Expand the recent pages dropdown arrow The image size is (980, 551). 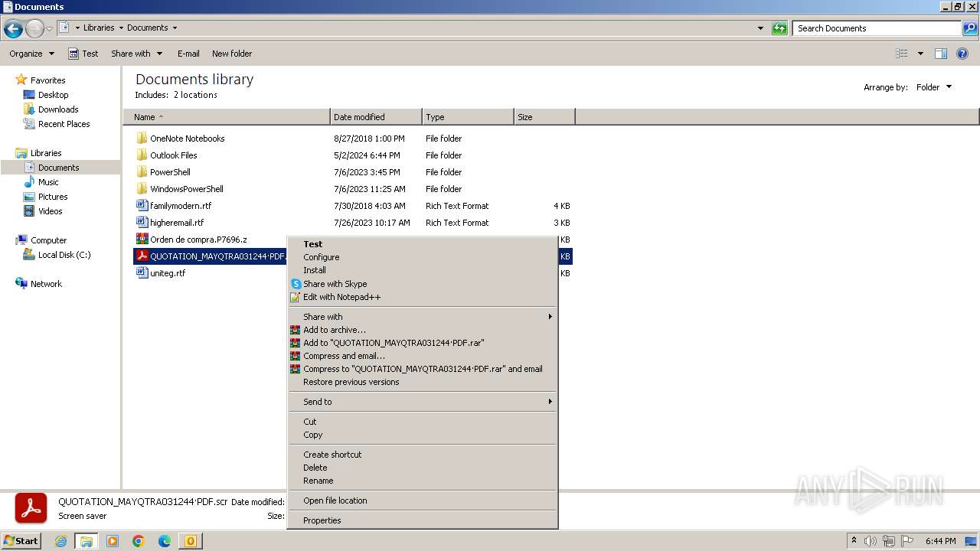pyautogui.click(x=50, y=28)
